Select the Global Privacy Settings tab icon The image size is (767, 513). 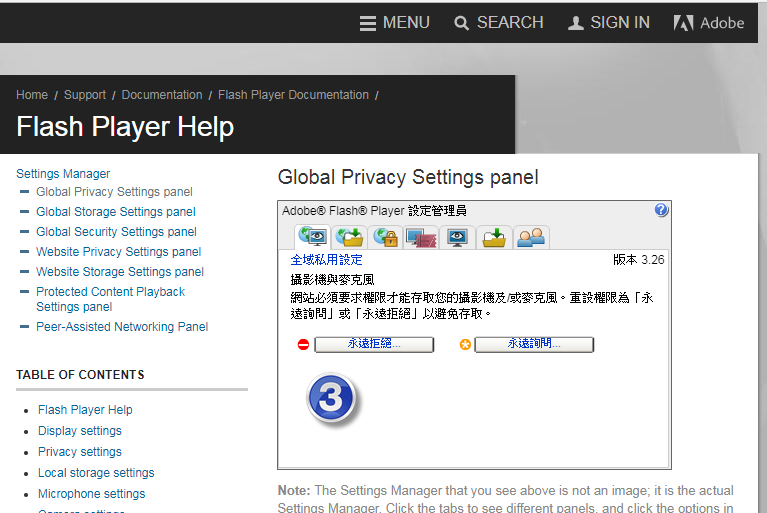pyautogui.click(x=313, y=237)
